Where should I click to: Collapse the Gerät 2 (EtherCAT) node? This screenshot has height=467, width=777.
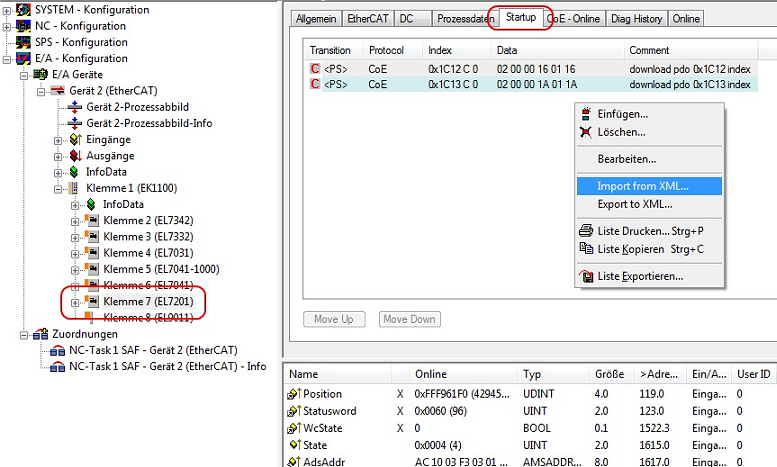point(41,92)
